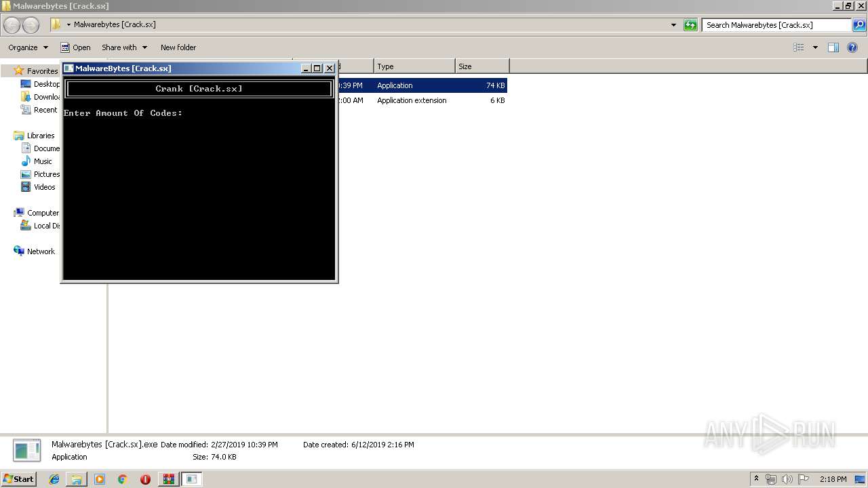Click the Computer icon in navigation pane

pos(19,213)
